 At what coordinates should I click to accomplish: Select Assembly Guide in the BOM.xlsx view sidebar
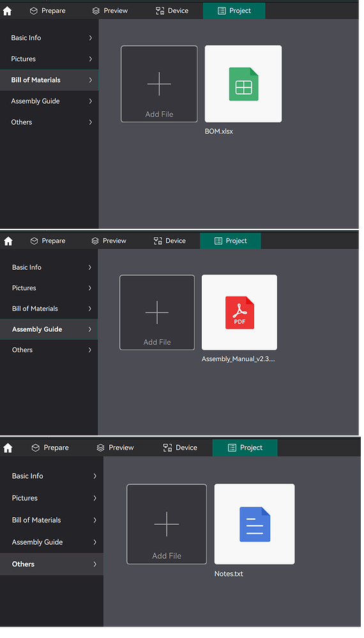point(49,101)
